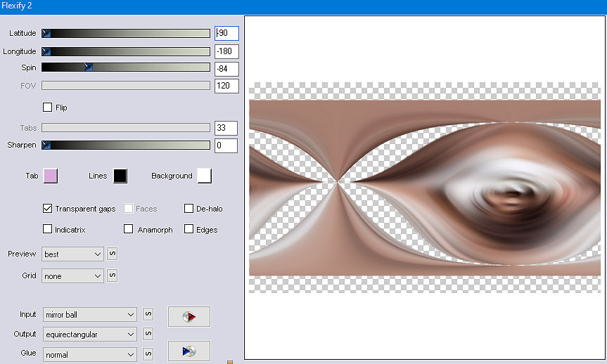This screenshot has height=364, width=607.
Task: Click the Latitude value field
Action: click(227, 33)
